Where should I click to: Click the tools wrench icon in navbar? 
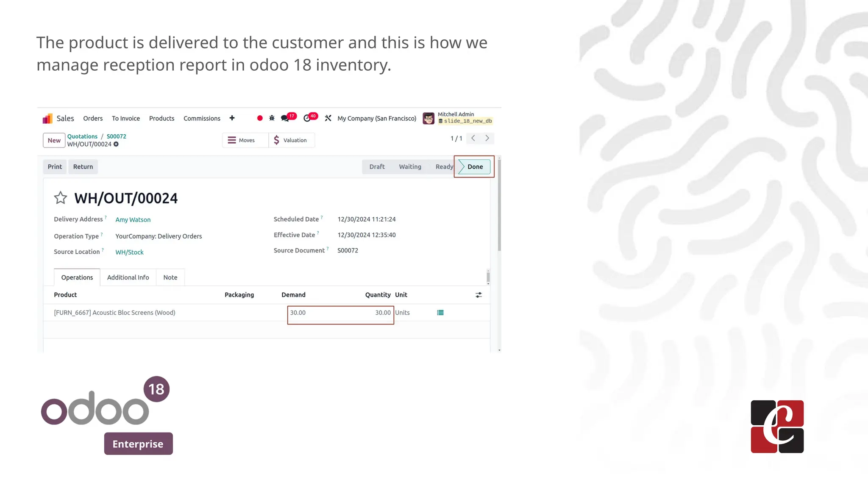pyautogui.click(x=328, y=118)
